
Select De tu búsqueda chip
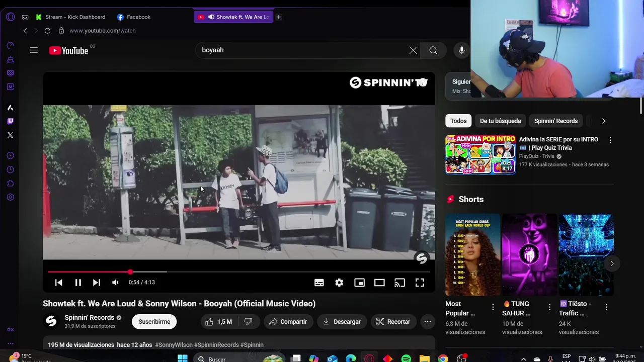click(x=500, y=121)
